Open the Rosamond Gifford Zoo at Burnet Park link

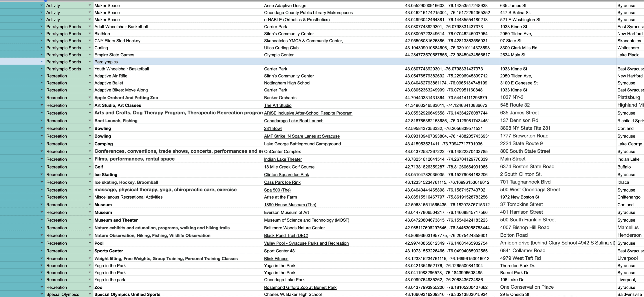pos(300,287)
